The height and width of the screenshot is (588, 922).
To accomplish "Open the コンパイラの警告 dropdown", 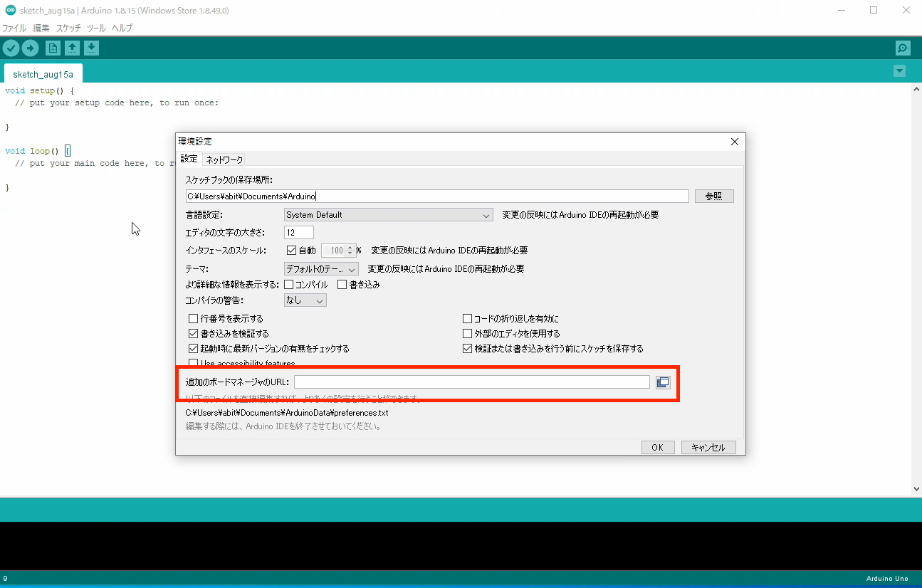I will click(x=305, y=301).
